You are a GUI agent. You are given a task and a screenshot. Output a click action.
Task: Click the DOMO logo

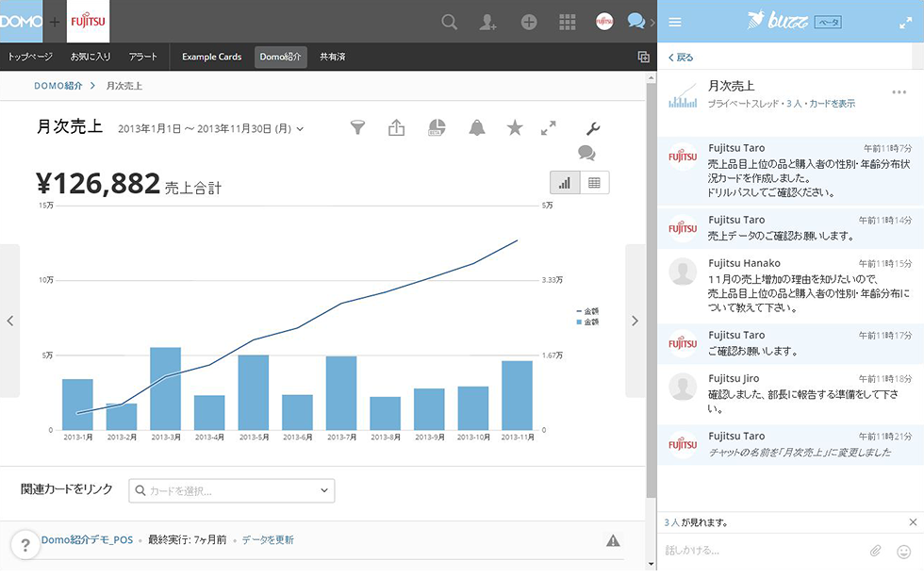pyautogui.click(x=21, y=21)
